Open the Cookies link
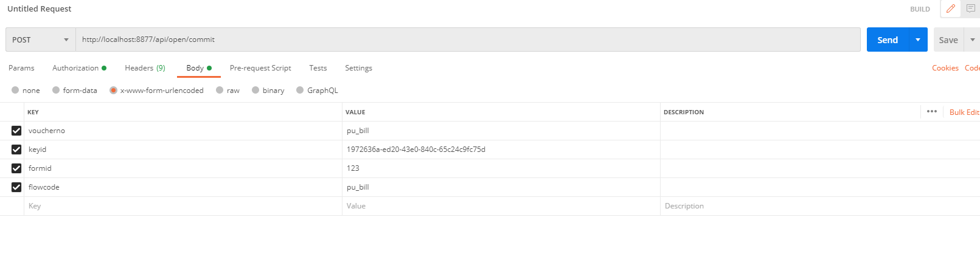Screen dimensions: 980x265 [x=945, y=68]
